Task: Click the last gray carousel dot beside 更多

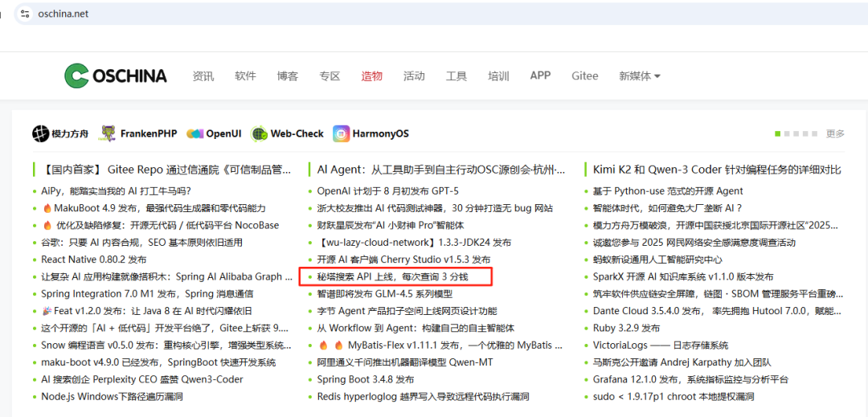Action: [x=814, y=134]
